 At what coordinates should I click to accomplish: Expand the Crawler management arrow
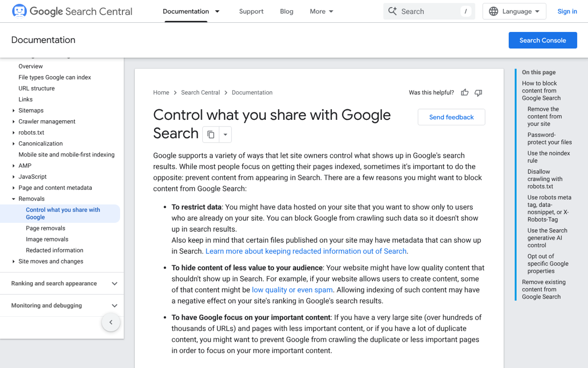13,122
